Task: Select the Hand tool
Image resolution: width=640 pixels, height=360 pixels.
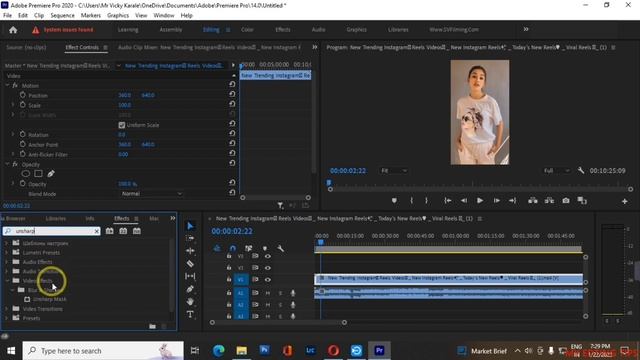Action: 190,302
